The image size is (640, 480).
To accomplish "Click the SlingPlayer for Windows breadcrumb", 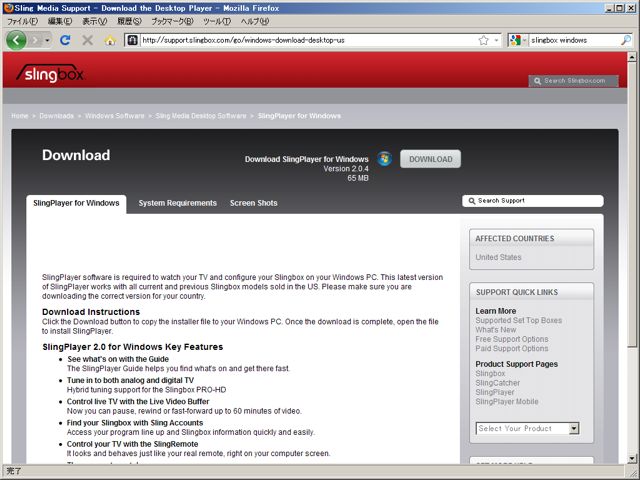I will tap(299, 116).
